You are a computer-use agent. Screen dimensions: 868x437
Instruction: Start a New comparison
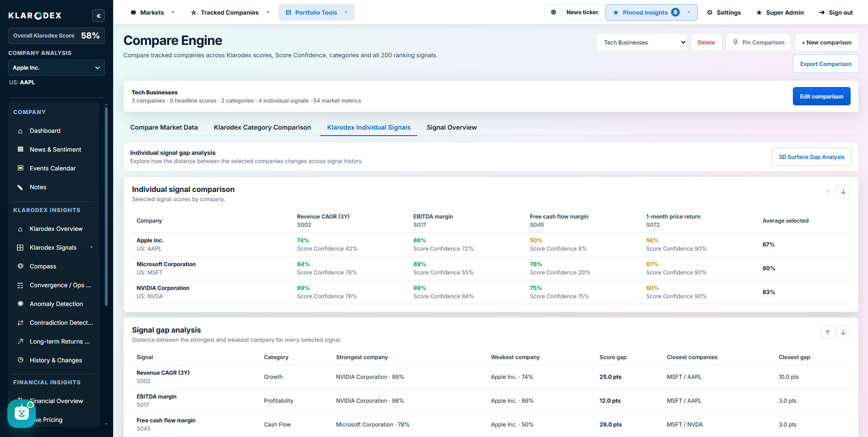click(826, 42)
